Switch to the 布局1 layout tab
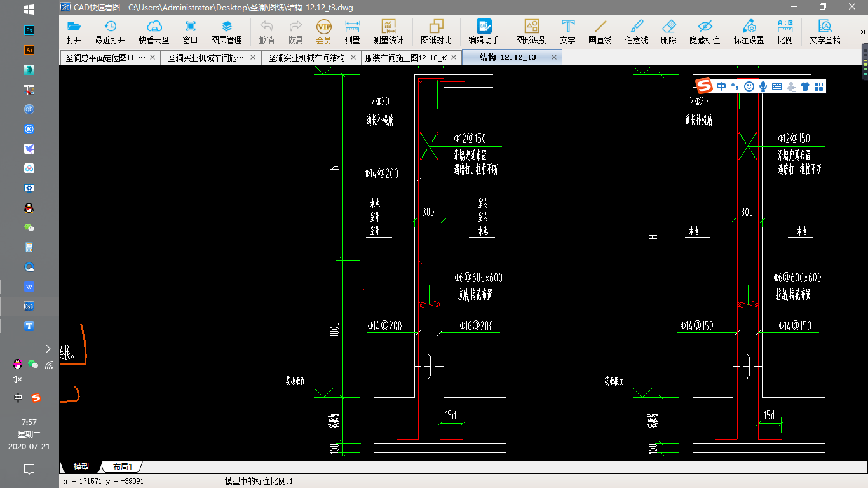 pos(123,467)
